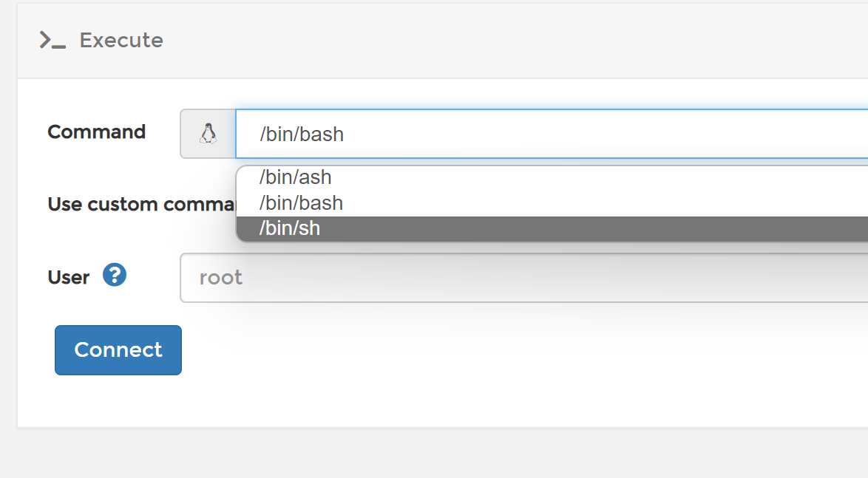Click the User label text
Viewport: 868px width, 478px height.
click(69, 277)
